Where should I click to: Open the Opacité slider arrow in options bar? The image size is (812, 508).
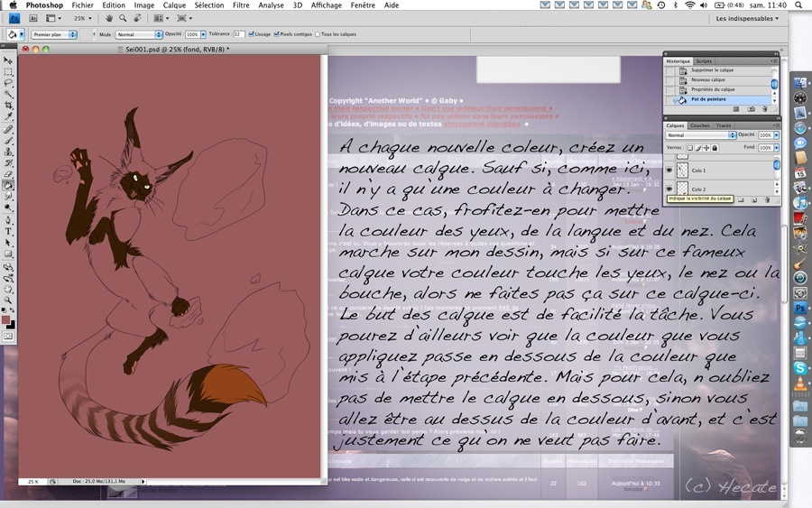[x=203, y=34]
